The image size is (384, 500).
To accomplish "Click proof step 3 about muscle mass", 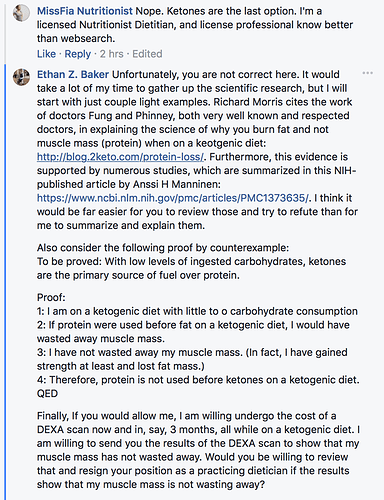I will tap(192, 359).
